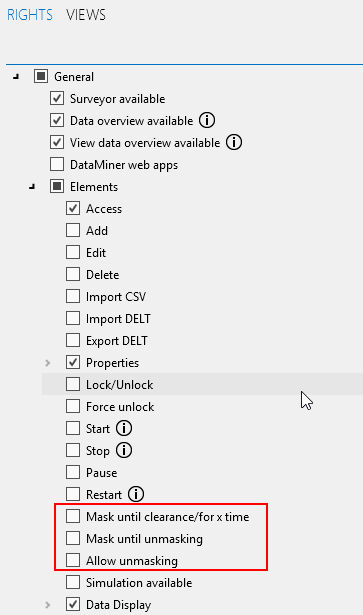The height and width of the screenshot is (615, 363).
Task: Check Mask until clearance/for x time
Action: 73,516
